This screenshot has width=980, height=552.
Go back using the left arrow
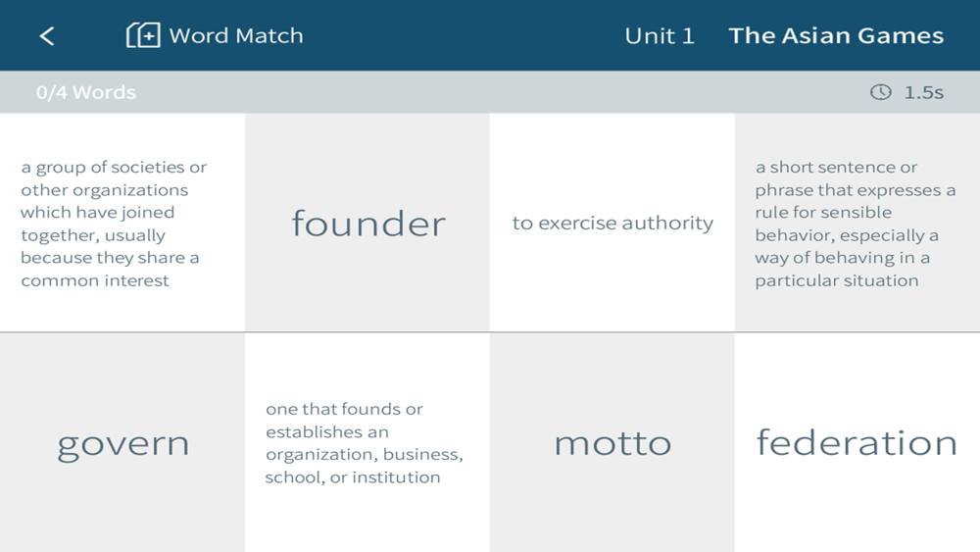(47, 36)
